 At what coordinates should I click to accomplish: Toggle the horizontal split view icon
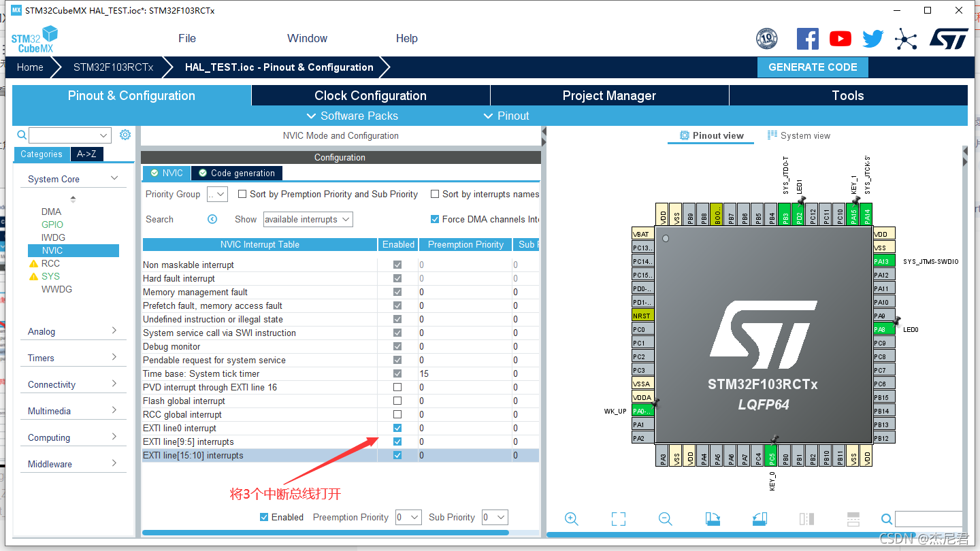coord(853,519)
